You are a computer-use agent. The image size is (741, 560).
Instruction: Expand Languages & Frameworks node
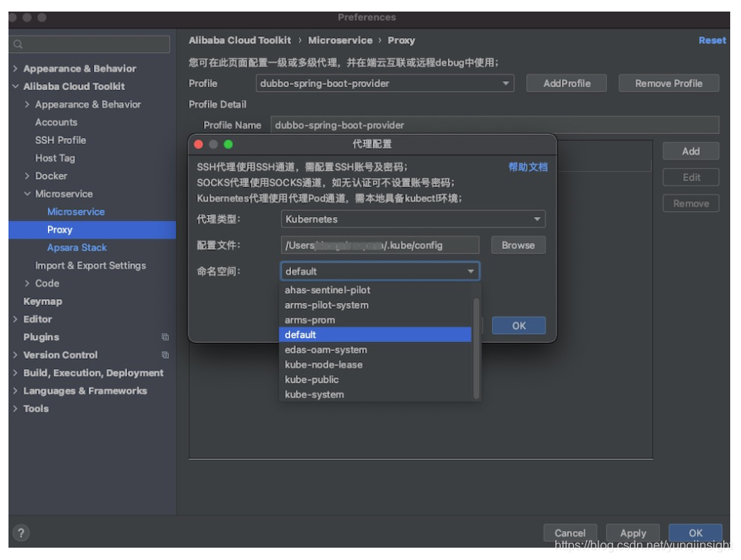[x=15, y=391]
